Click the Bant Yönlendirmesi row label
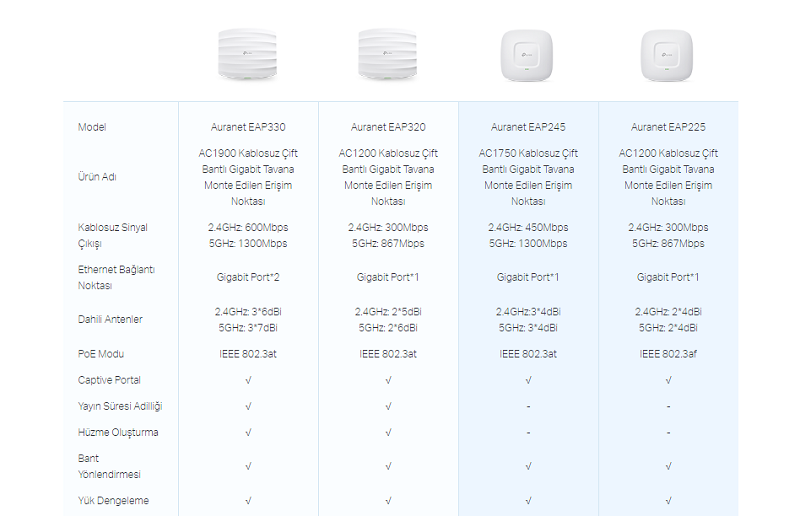The height and width of the screenshot is (516, 800). 109,466
